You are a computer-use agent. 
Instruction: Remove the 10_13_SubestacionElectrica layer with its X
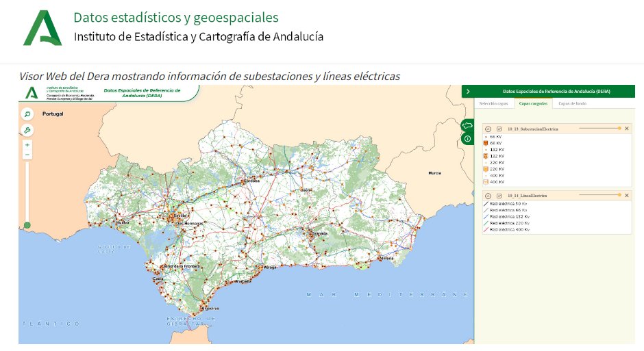(627, 129)
